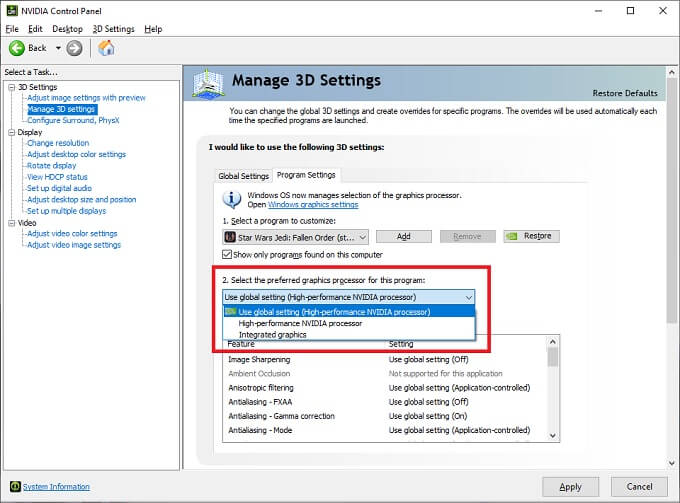This screenshot has width=680, height=503.
Task: Open the Back history dropdown arrow
Action: [59, 48]
